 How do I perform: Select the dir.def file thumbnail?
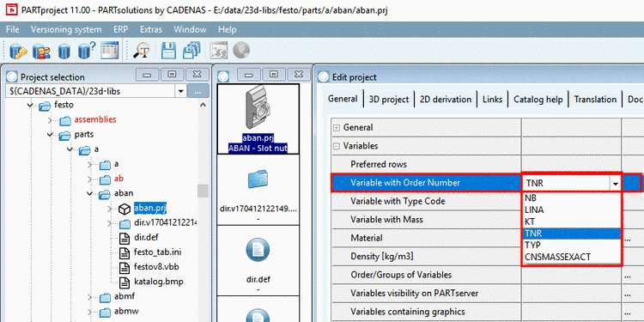pos(258,260)
